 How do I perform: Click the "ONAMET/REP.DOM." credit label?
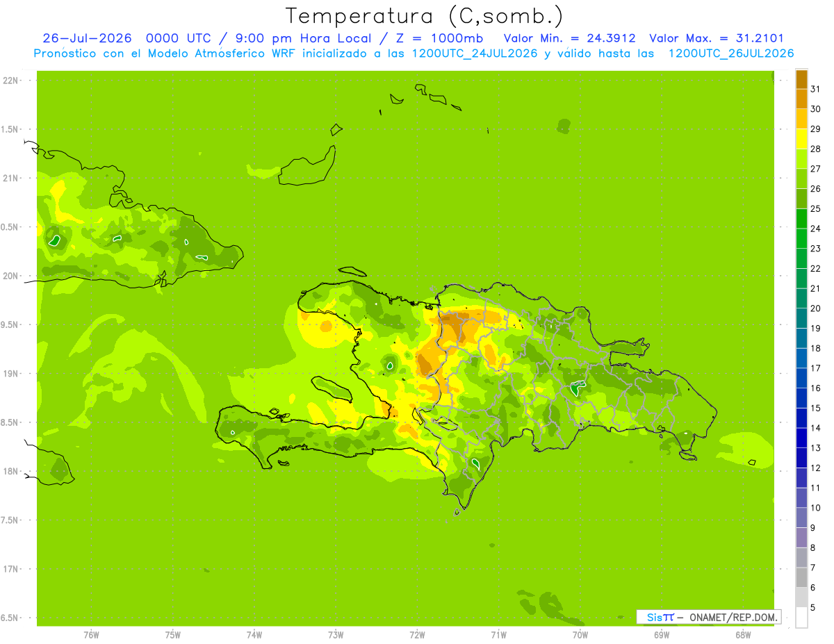733,617
